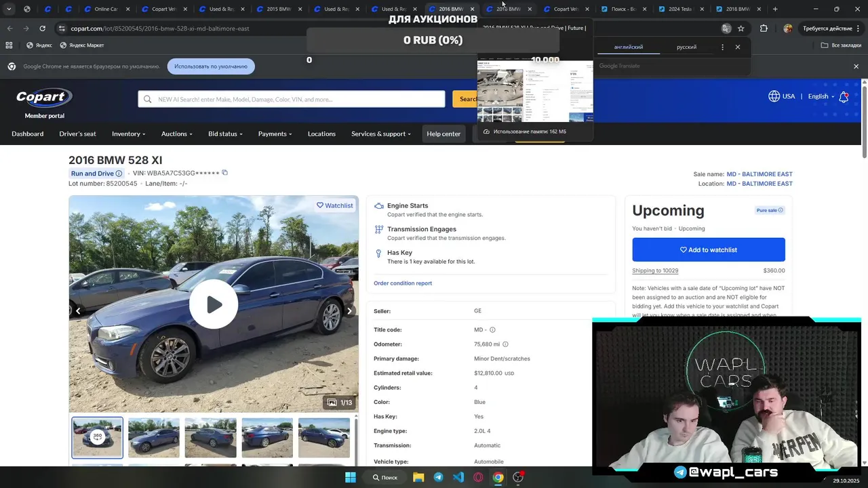
Task: Open the English language dropdown
Action: [821, 96]
